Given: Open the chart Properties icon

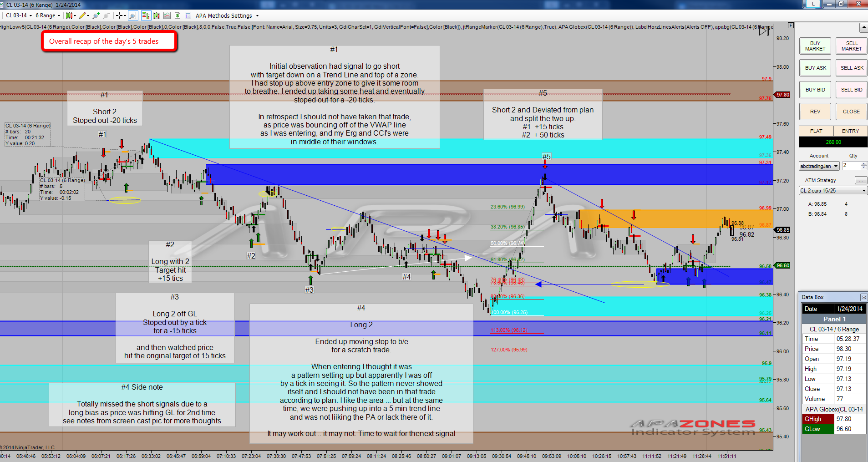Looking at the screenshot, I should coord(188,15).
